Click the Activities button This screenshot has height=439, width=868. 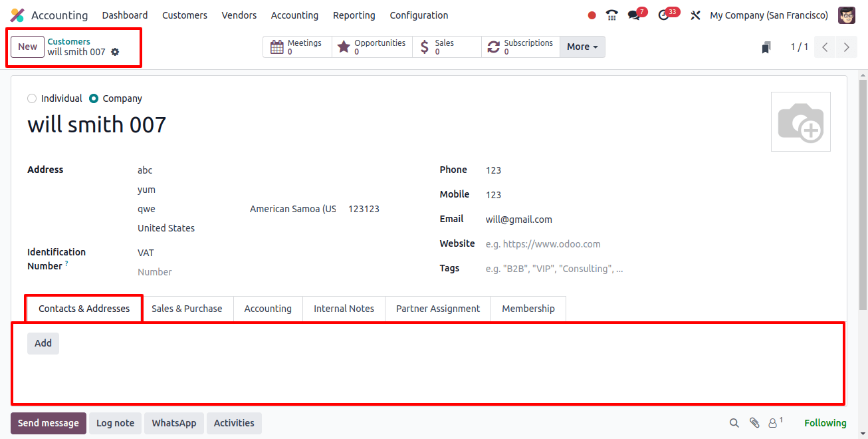pos(234,423)
